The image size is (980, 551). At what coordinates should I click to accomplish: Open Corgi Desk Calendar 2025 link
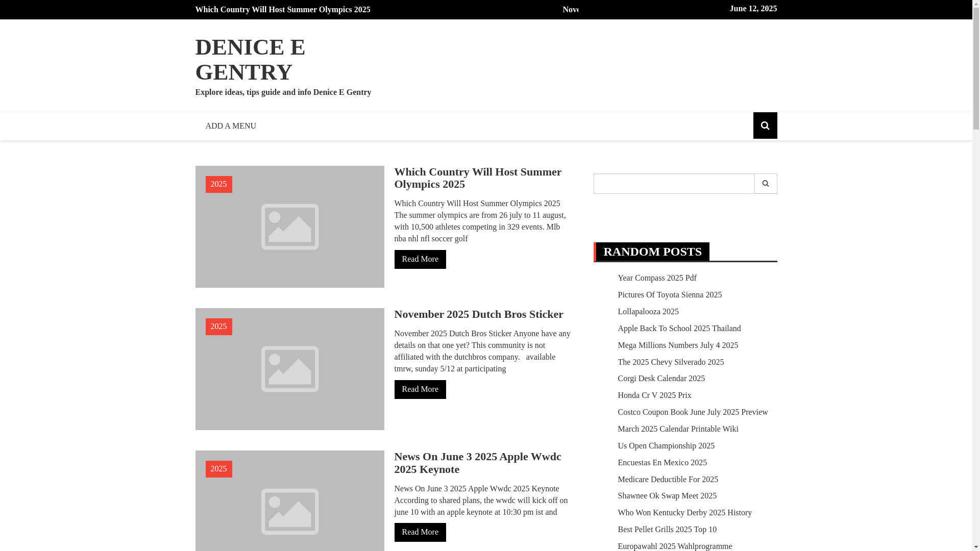661,379
